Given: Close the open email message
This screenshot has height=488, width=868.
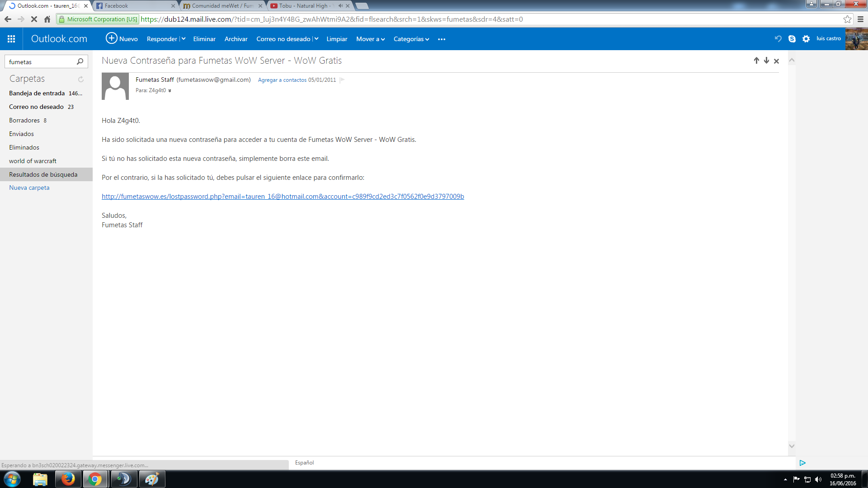Looking at the screenshot, I should (x=776, y=61).
